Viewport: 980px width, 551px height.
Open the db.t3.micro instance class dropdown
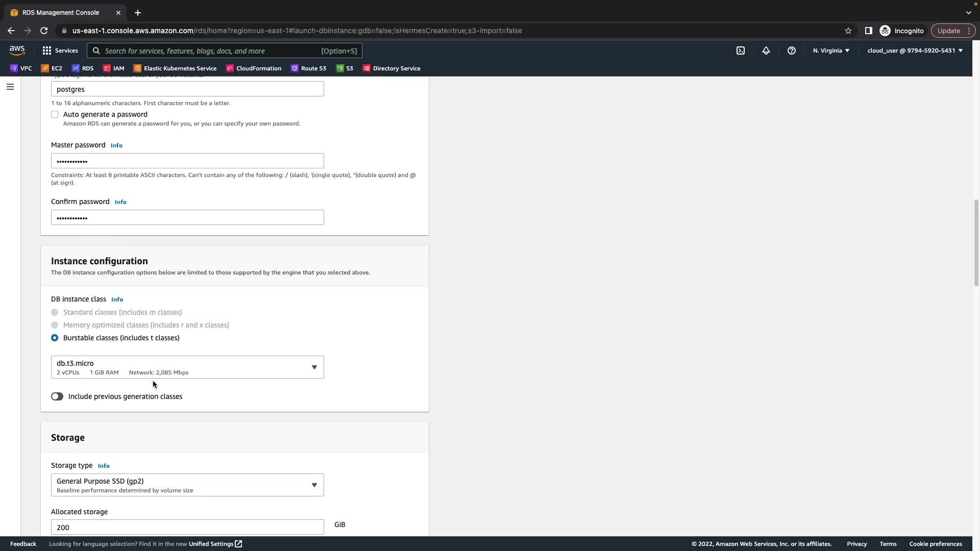[187, 367]
